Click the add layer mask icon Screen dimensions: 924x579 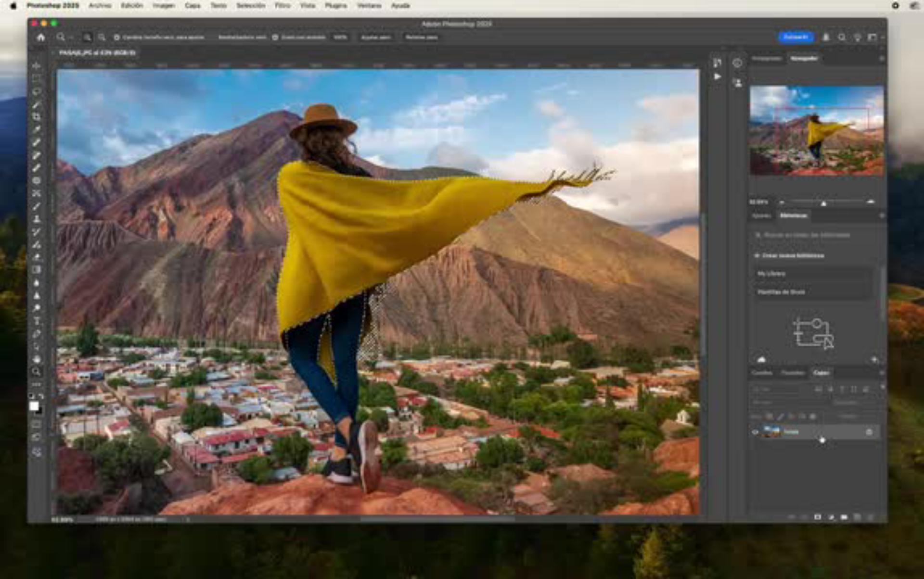coord(818,517)
